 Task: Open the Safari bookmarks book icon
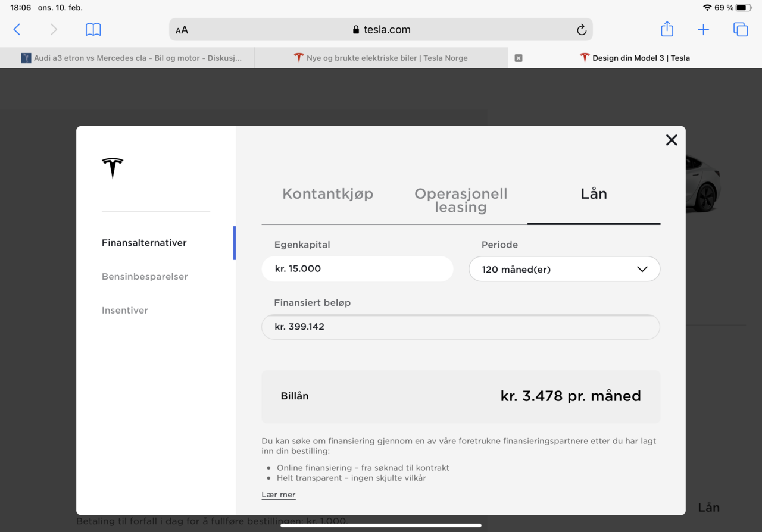[x=93, y=29]
